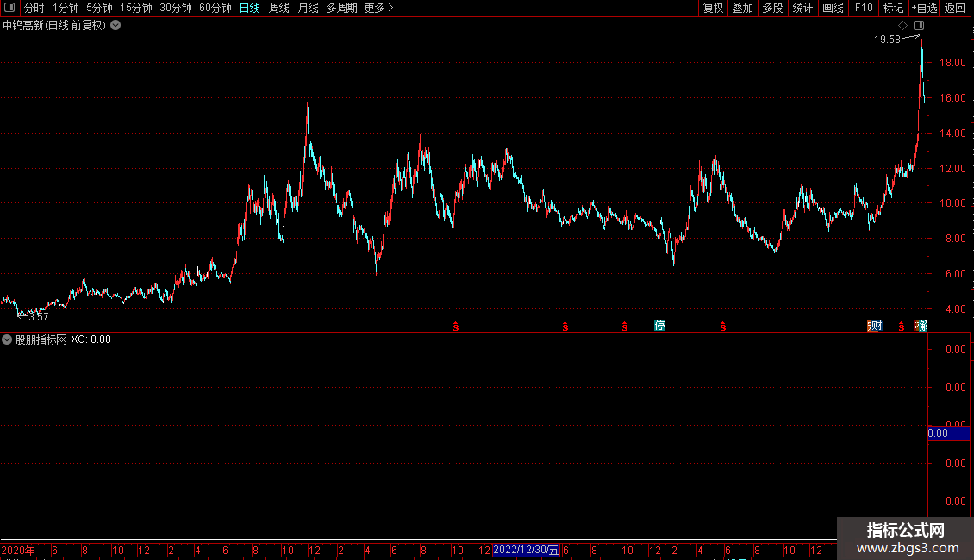This screenshot has height=560, width=974.
Task: Click the 2020年 label on time axis
Action: coord(18,550)
